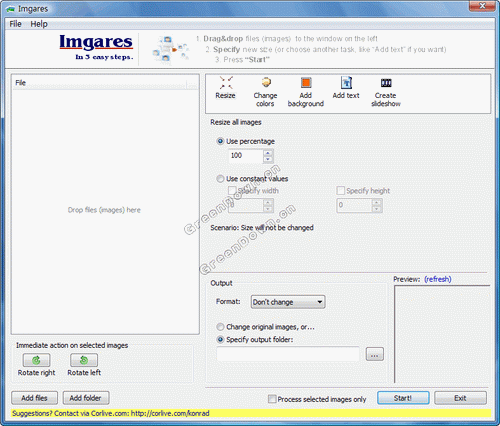Select Change original images radio button

pyautogui.click(x=220, y=327)
